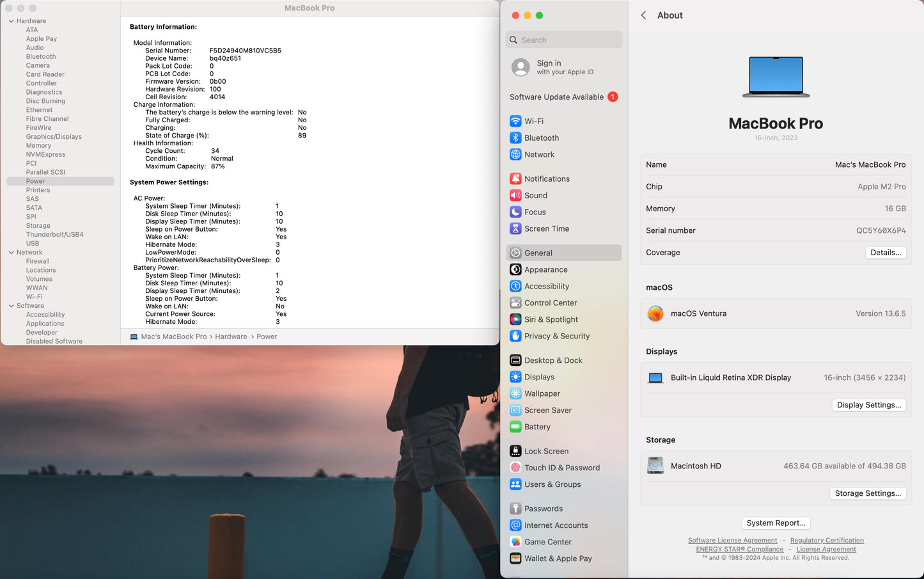Collapse the Network disclosure triangle

12,253
